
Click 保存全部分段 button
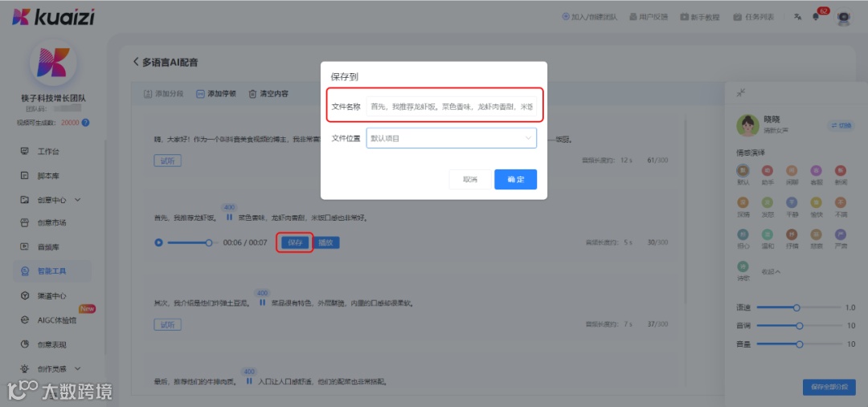tap(829, 387)
